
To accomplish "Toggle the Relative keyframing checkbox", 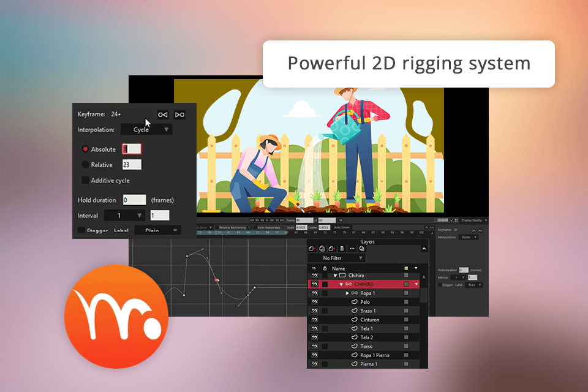I will click(x=217, y=227).
